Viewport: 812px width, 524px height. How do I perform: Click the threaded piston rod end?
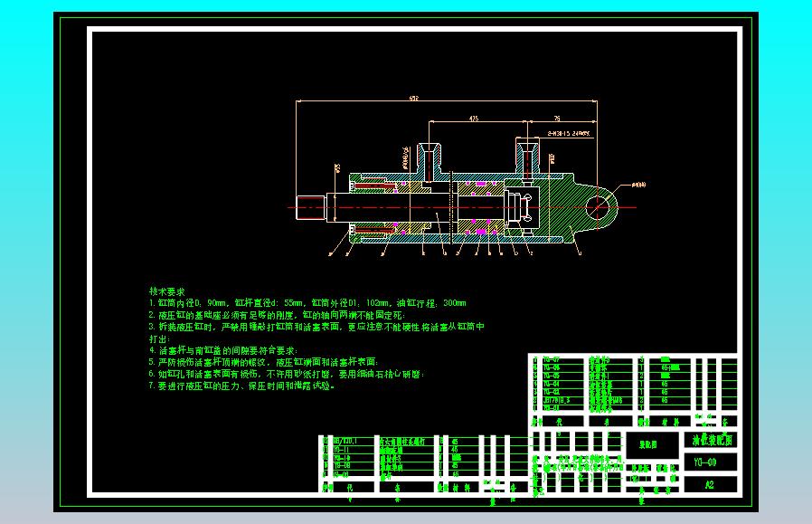point(310,207)
